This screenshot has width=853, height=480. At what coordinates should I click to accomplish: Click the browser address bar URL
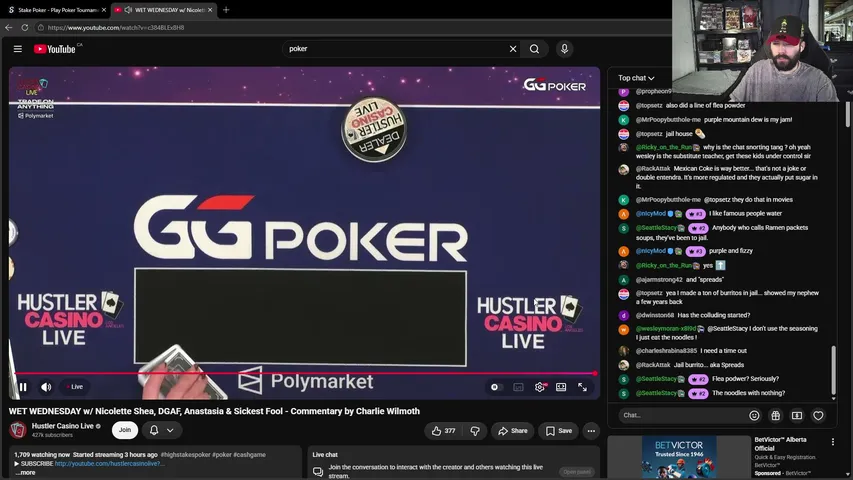116,27
